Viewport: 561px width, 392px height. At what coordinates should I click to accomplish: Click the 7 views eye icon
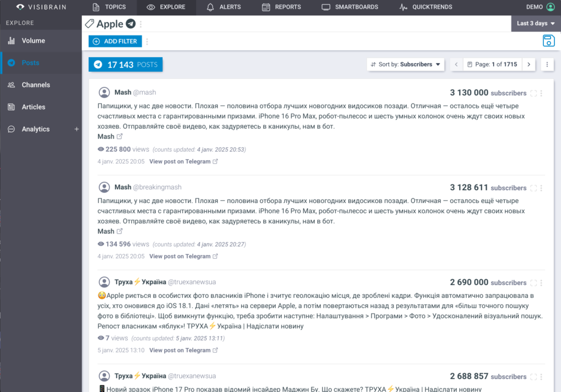coord(101,338)
